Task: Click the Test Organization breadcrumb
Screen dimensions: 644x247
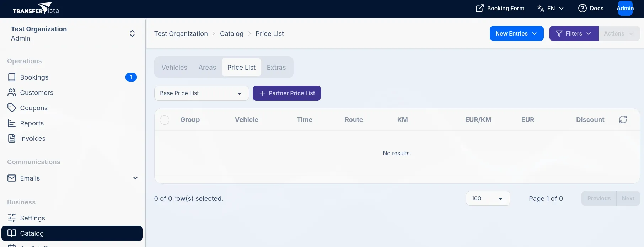Action: (x=181, y=33)
